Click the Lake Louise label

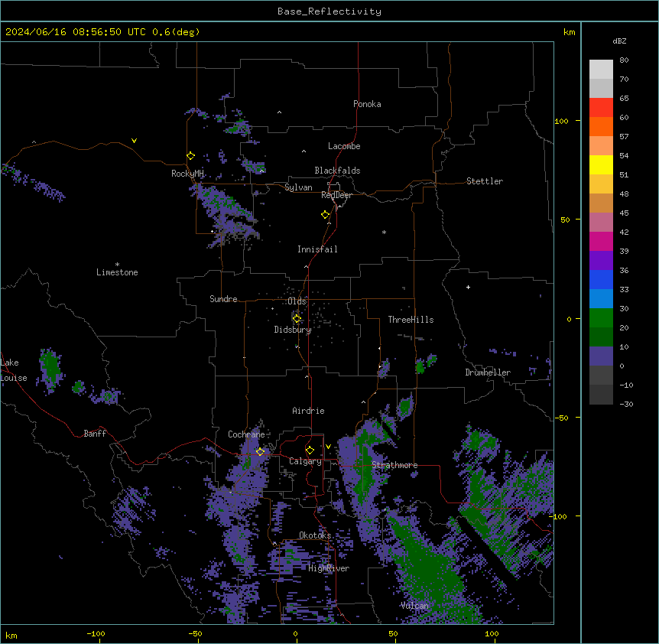(x=14, y=370)
